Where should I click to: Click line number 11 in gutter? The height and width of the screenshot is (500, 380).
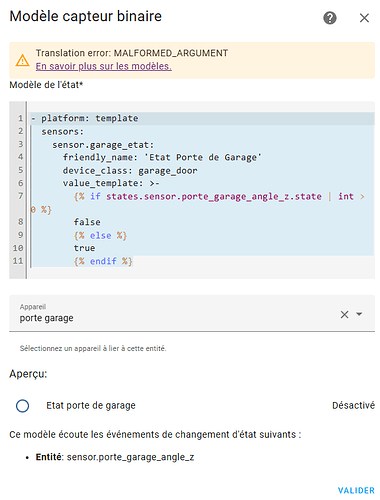pos(18,261)
